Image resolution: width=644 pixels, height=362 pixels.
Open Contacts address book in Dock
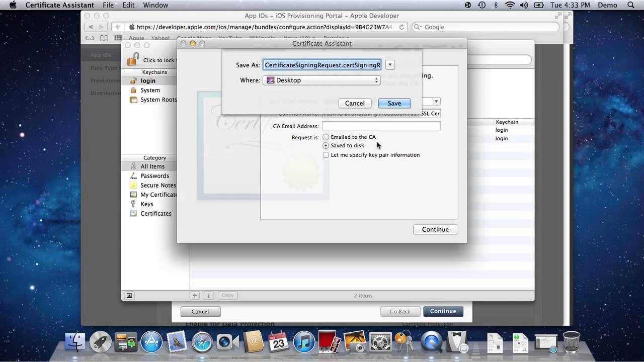pyautogui.click(x=254, y=342)
